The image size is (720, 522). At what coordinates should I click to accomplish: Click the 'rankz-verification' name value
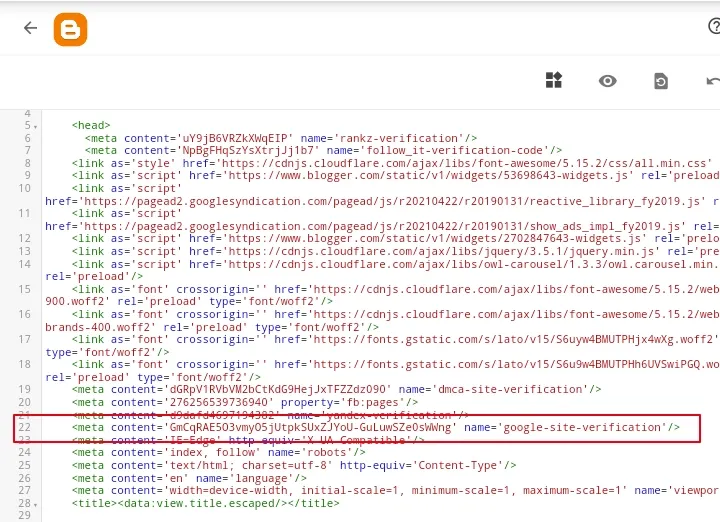coord(399,138)
